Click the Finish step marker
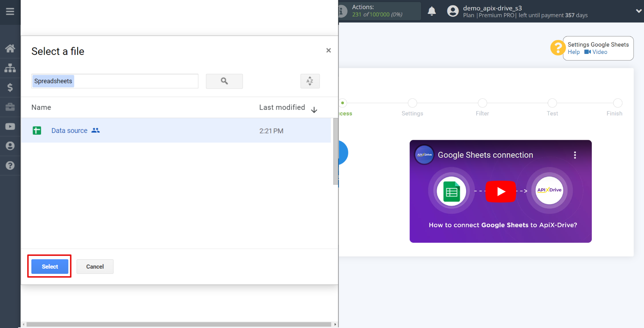The height and width of the screenshot is (328, 644). (x=618, y=103)
